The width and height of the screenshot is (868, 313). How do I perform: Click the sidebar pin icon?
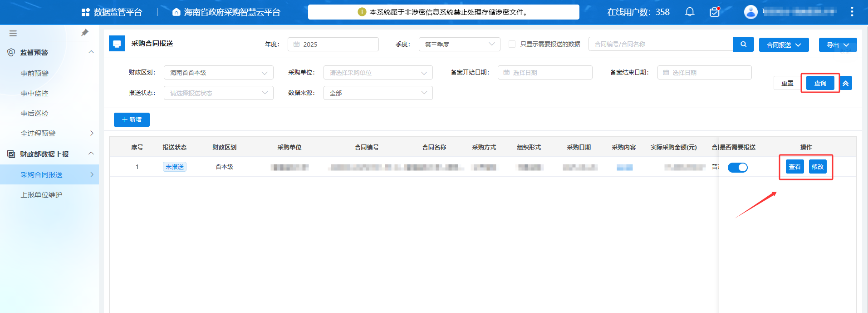coord(85,33)
